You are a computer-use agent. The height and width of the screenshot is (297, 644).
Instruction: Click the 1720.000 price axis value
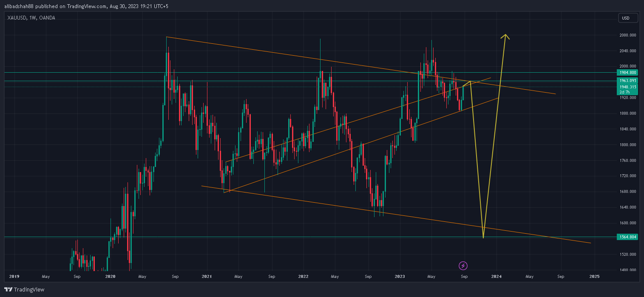(627, 176)
